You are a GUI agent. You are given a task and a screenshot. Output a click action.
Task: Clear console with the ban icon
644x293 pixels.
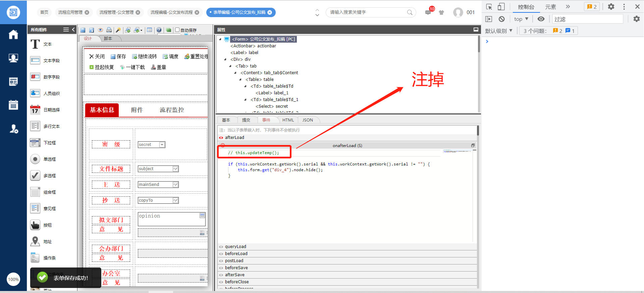501,19
